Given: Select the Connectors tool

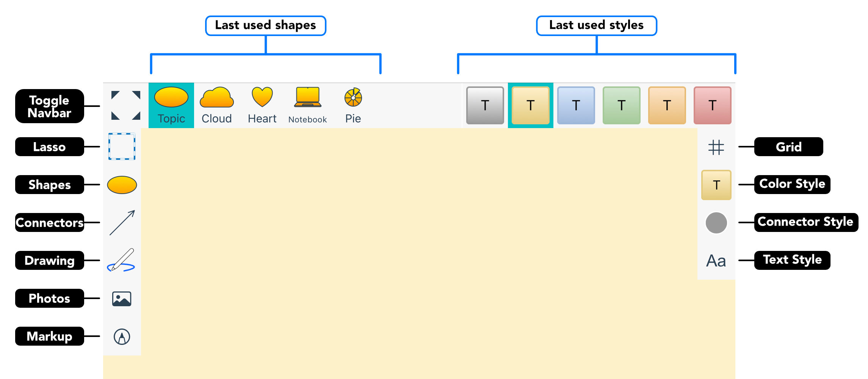Looking at the screenshot, I should pyautogui.click(x=122, y=222).
